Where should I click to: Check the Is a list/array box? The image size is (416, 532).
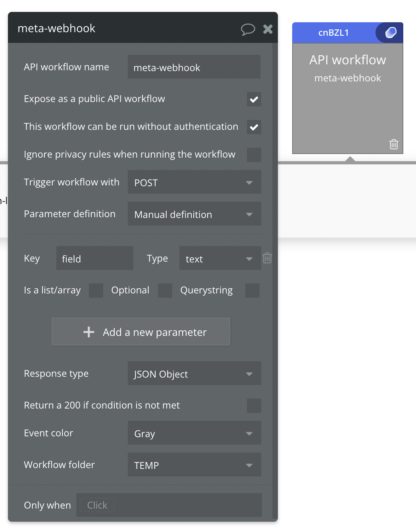pos(96,291)
